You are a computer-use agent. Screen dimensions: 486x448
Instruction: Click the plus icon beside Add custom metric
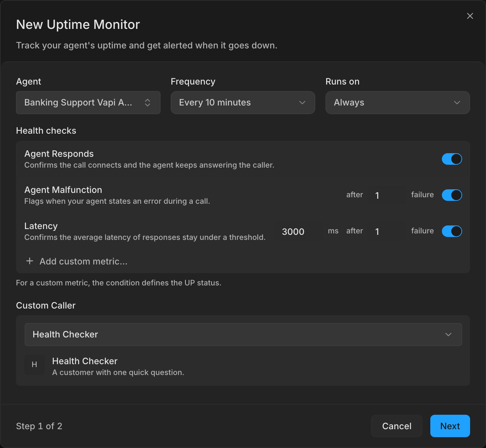pos(30,261)
